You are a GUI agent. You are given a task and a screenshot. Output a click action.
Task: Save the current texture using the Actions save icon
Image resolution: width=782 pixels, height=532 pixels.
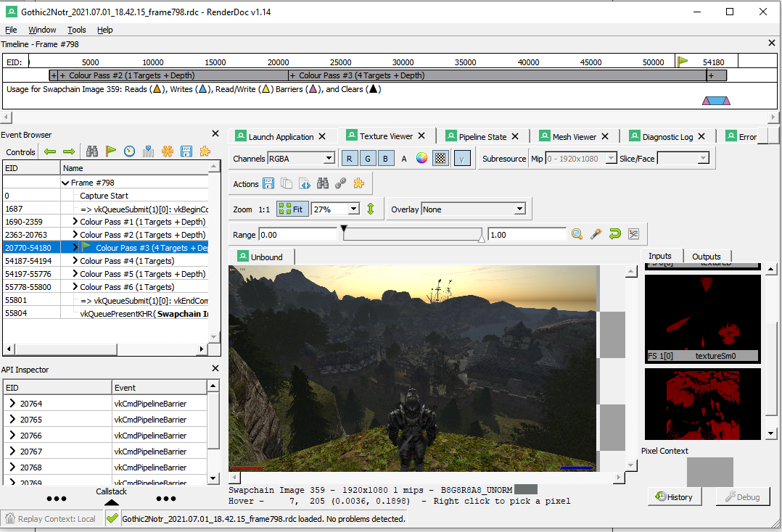pyautogui.click(x=267, y=183)
